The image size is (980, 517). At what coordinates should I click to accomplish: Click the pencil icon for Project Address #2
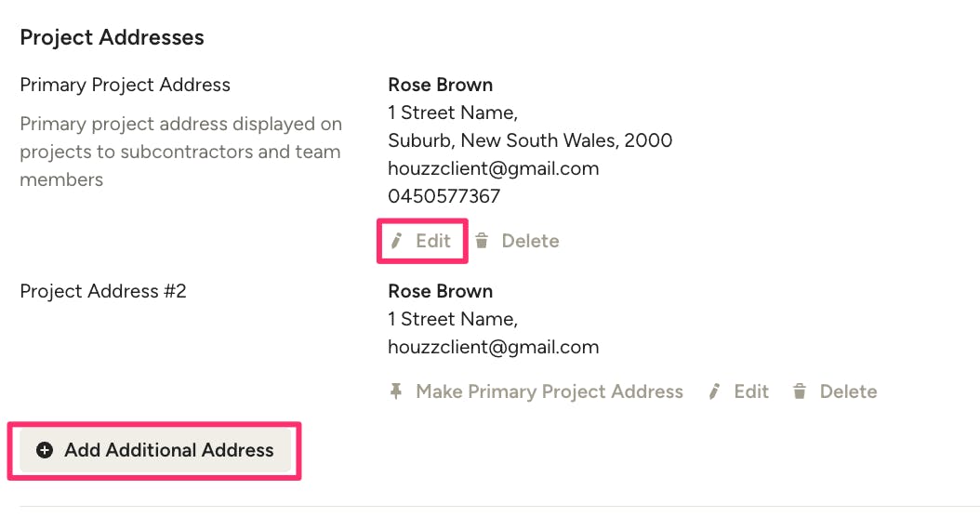click(x=714, y=391)
